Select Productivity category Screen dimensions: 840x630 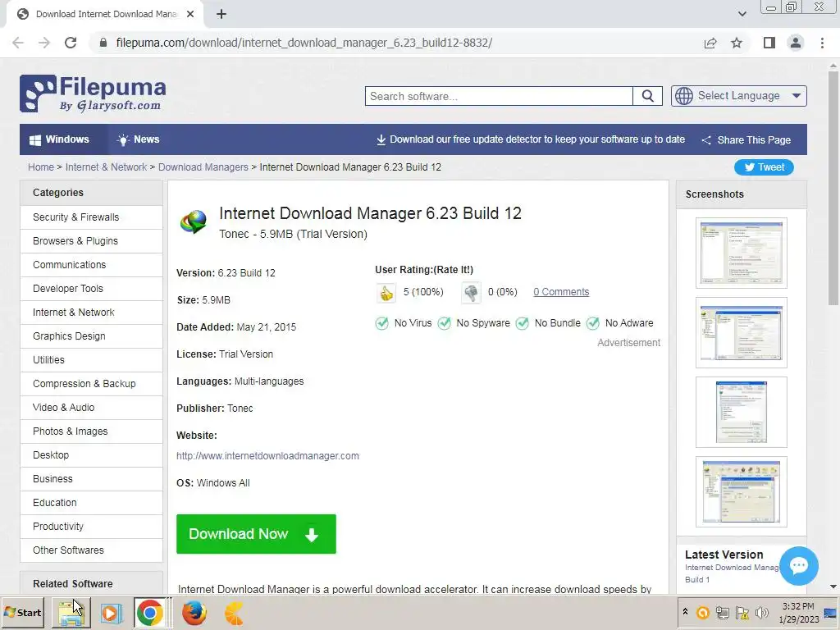click(91, 527)
